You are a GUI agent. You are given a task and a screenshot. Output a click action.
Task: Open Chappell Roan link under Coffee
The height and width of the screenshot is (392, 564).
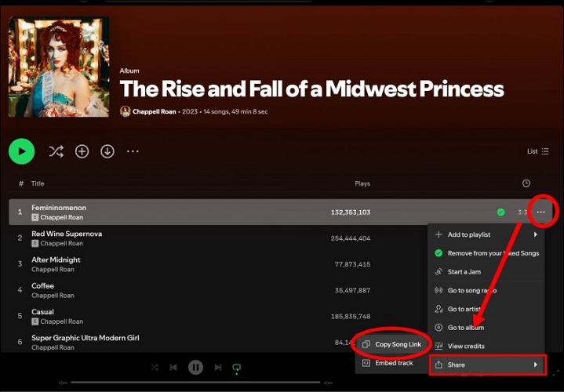pos(53,296)
